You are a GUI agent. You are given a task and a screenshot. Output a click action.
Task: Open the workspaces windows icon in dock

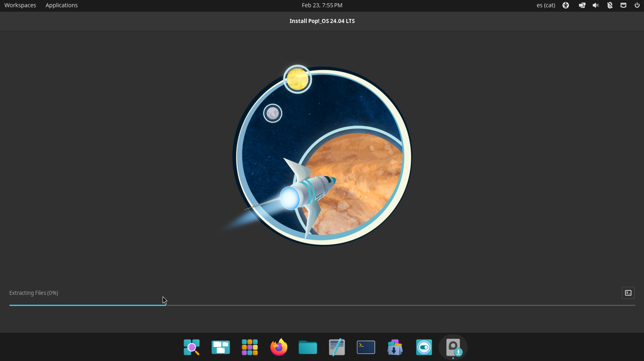click(221, 347)
